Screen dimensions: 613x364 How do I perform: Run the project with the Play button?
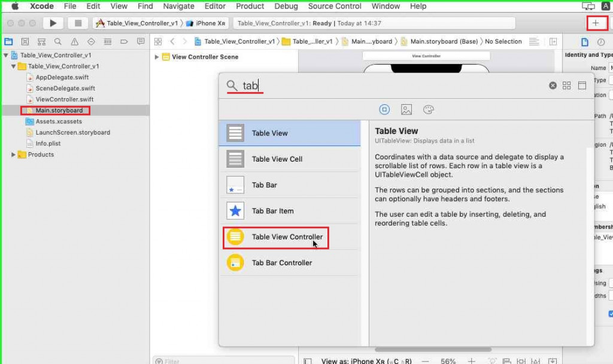pyautogui.click(x=53, y=23)
